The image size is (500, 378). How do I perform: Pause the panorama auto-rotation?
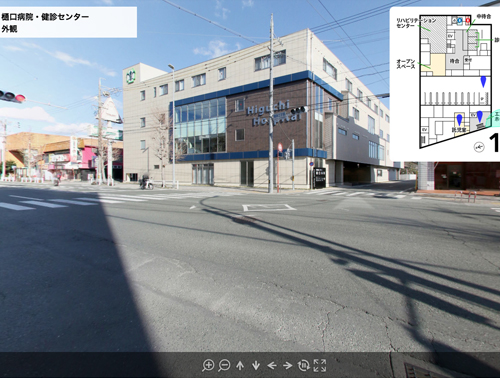pos(304,365)
